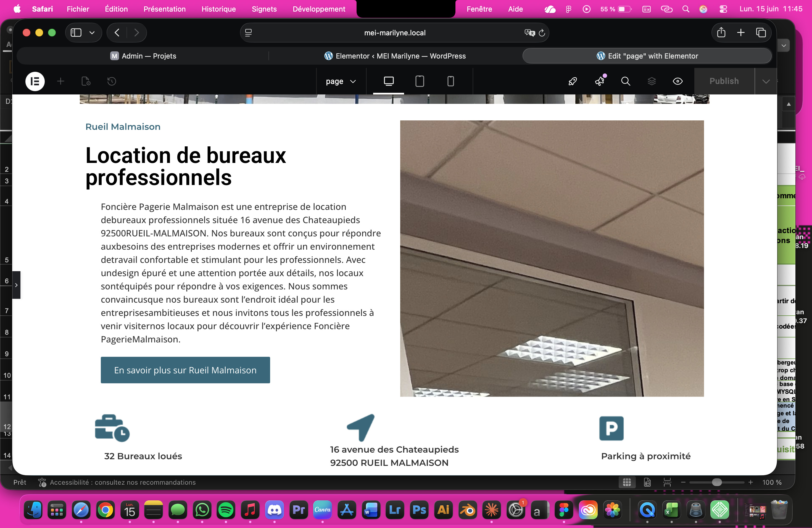812x528 pixels.
Task: Open the Elementor Finder search icon
Action: point(625,81)
